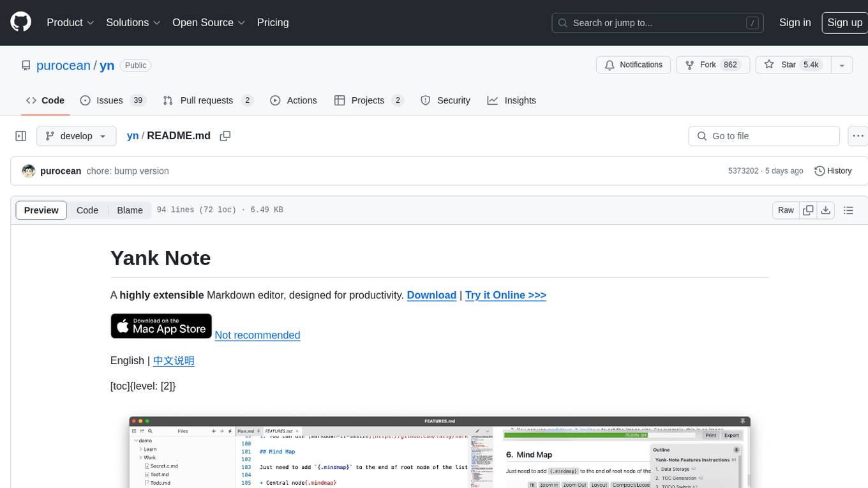Image resolution: width=868 pixels, height=488 pixels.
Task: Open the Open Source dropdown
Action: coord(209,22)
